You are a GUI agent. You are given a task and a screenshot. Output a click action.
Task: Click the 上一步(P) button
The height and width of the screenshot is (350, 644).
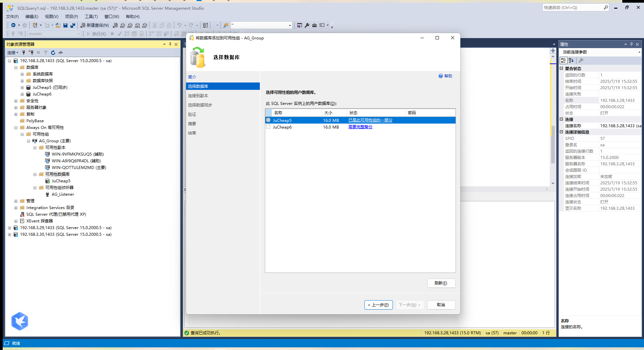[x=378, y=305]
